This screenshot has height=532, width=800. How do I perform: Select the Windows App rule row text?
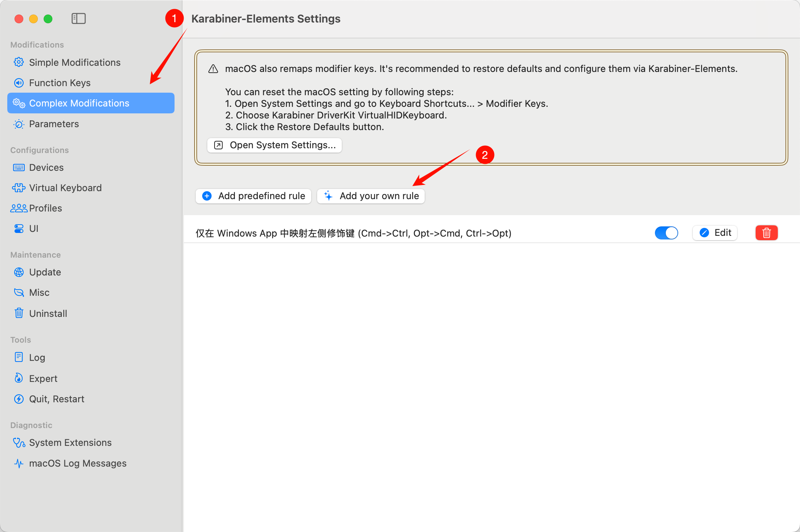click(353, 233)
